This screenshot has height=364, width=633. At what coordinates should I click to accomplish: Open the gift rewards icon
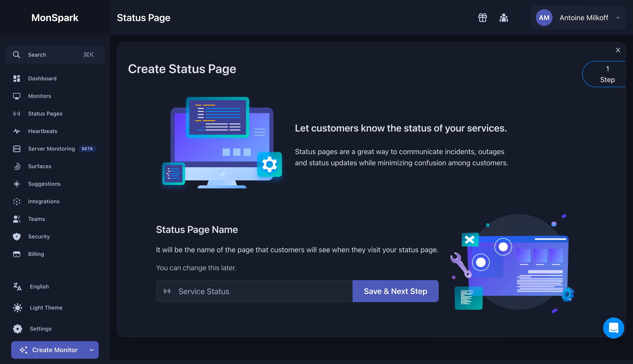[482, 18]
